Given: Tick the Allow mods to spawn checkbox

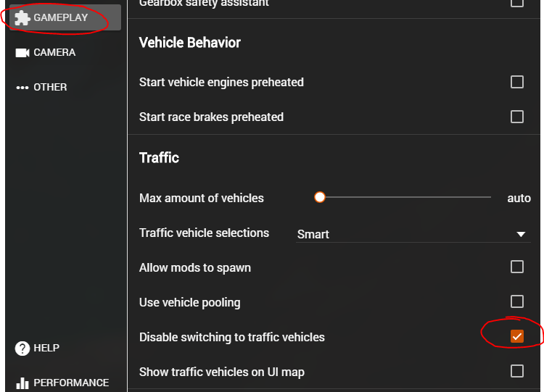Looking at the screenshot, I should tap(517, 267).
